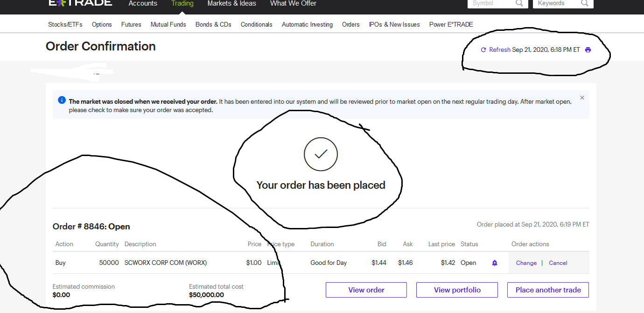Click the E*TRADE logo
Screen dimensions: 644x313
point(80,2)
